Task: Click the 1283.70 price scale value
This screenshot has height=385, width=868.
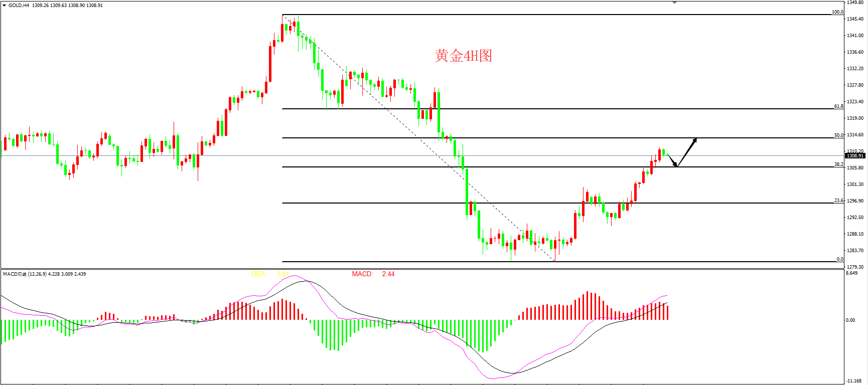Action: 855,251
